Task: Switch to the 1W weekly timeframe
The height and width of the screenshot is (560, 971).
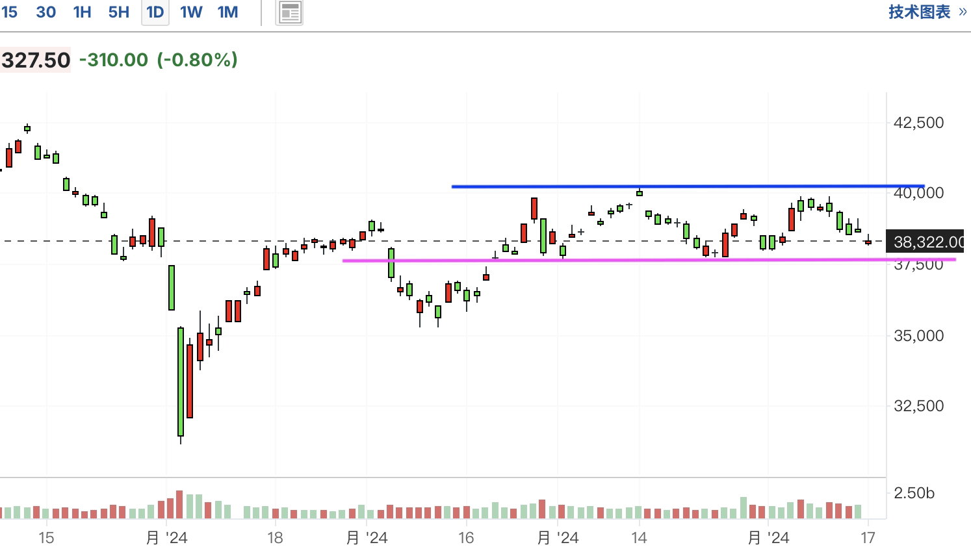Action: (191, 12)
